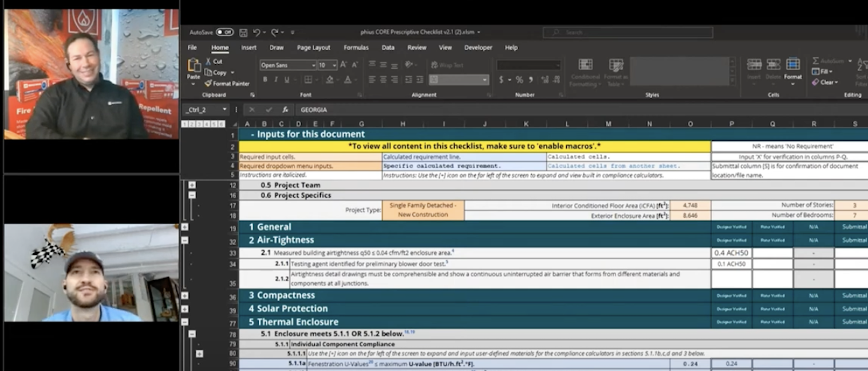The width and height of the screenshot is (868, 371).
Task: Select cell with 0.4 ACH50
Action: pyautogui.click(x=731, y=252)
